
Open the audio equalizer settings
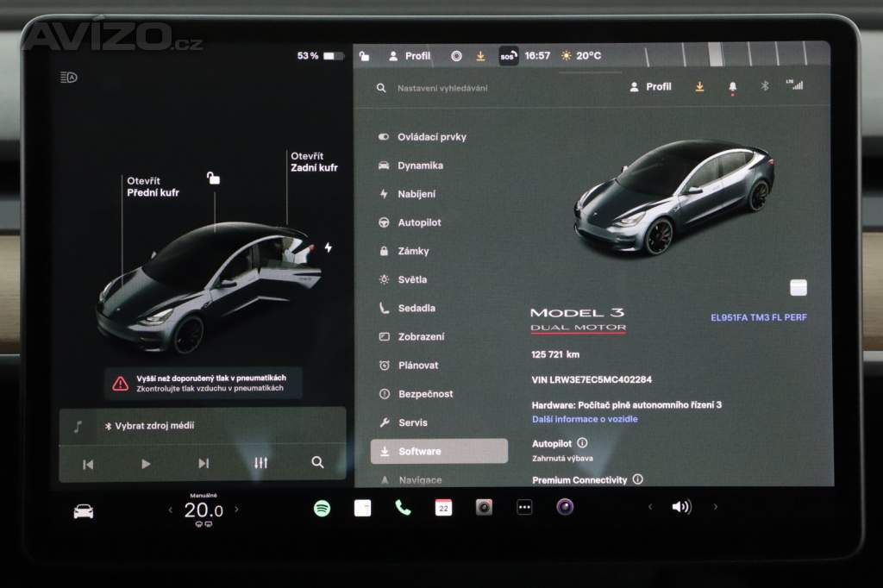click(261, 463)
